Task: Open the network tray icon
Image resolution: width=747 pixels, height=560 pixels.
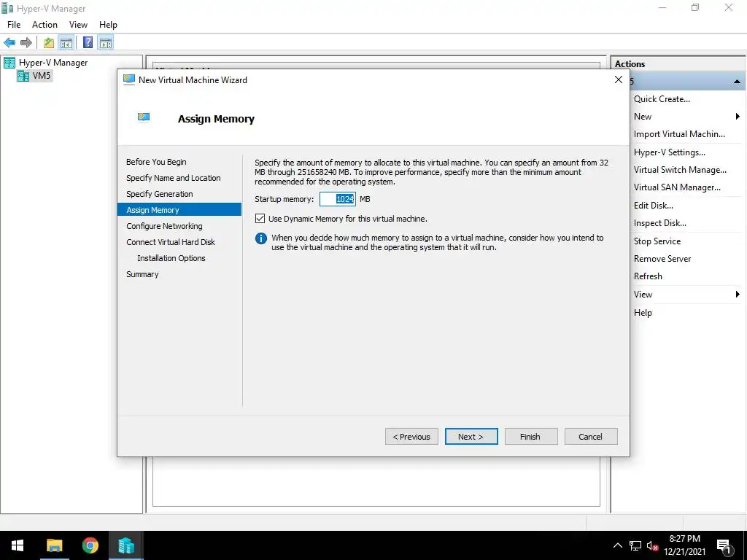Action: (635, 545)
